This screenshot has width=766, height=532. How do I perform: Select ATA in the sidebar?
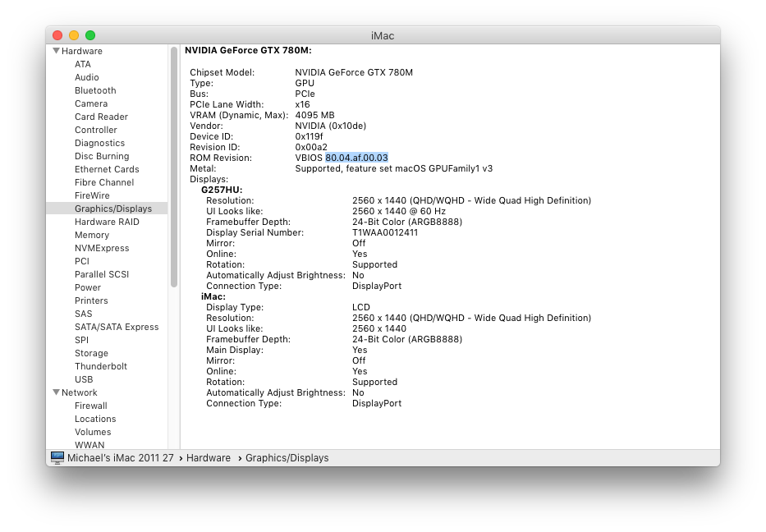83,64
